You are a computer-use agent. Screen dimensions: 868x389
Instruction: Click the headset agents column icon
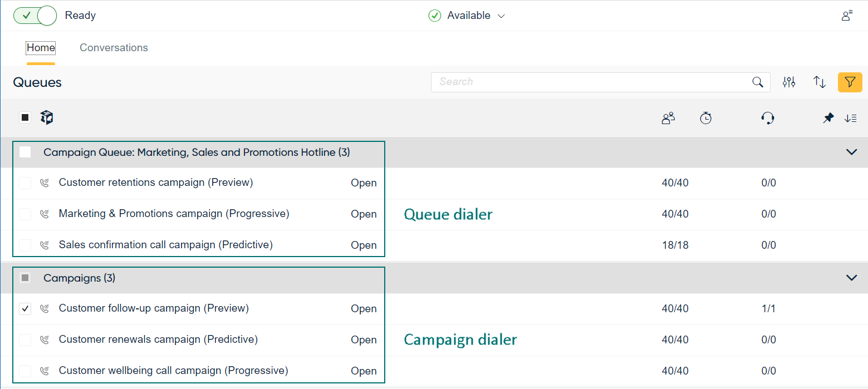click(768, 118)
